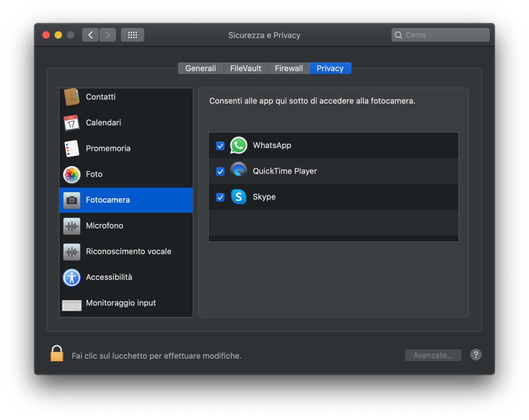The image size is (529, 420).
Task: Uncheck WhatsApp camera access
Action: pyautogui.click(x=220, y=146)
